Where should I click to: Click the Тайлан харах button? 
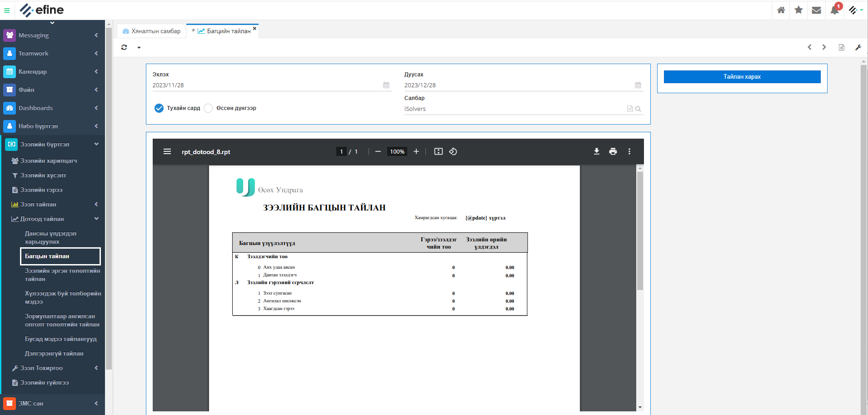point(742,77)
